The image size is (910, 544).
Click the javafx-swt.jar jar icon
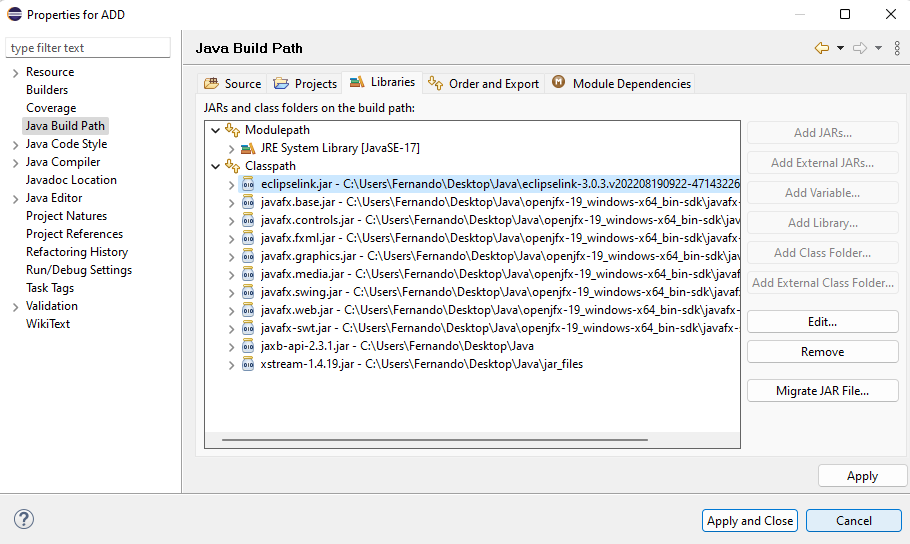tap(248, 328)
